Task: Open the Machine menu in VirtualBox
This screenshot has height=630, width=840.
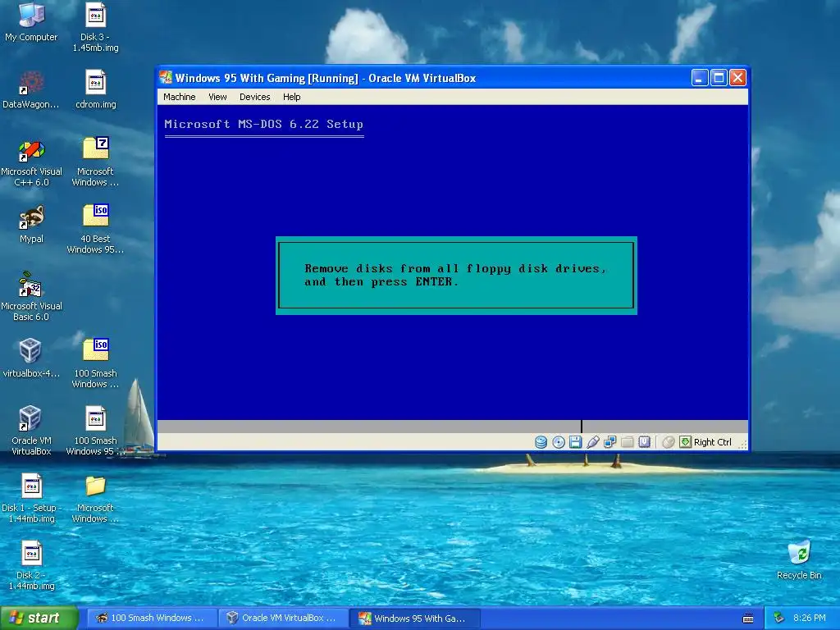Action: coord(180,97)
